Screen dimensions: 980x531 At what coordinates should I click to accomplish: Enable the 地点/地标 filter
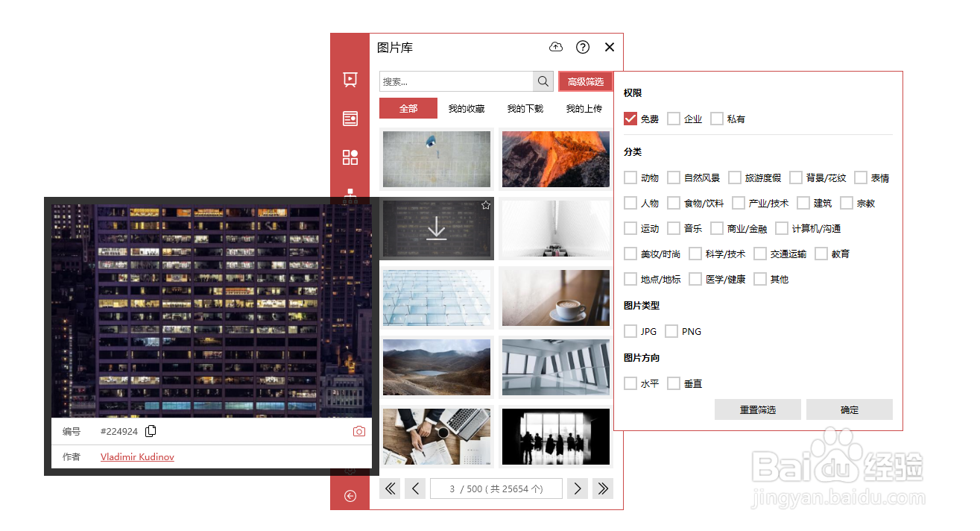(630, 279)
